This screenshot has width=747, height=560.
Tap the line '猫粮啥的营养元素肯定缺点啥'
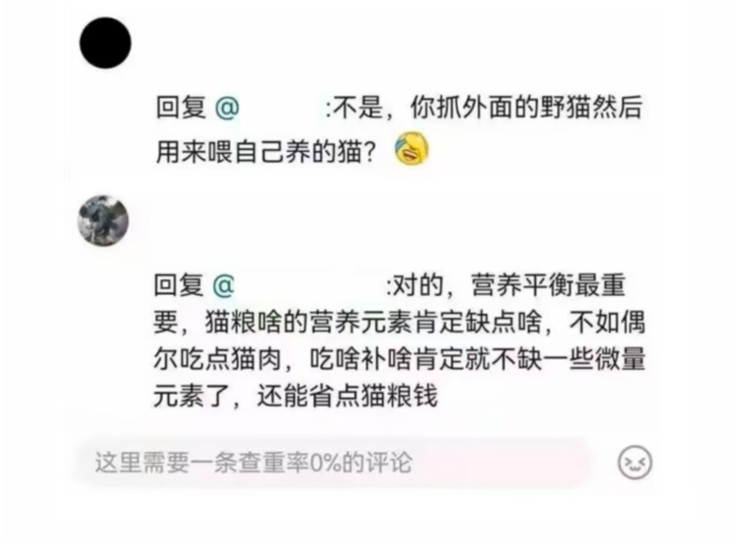pyautogui.click(x=373, y=322)
